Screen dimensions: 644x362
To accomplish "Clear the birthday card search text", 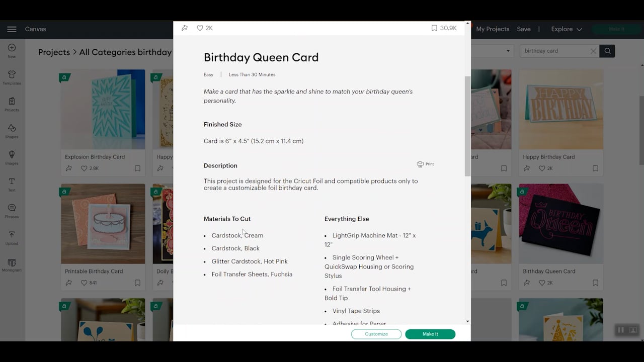I will click(x=593, y=51).
